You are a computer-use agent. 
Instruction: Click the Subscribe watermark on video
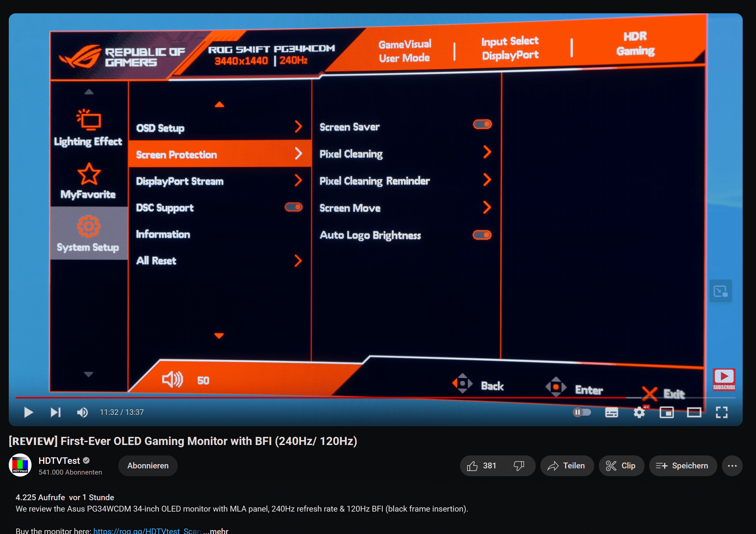click(724, 380)
